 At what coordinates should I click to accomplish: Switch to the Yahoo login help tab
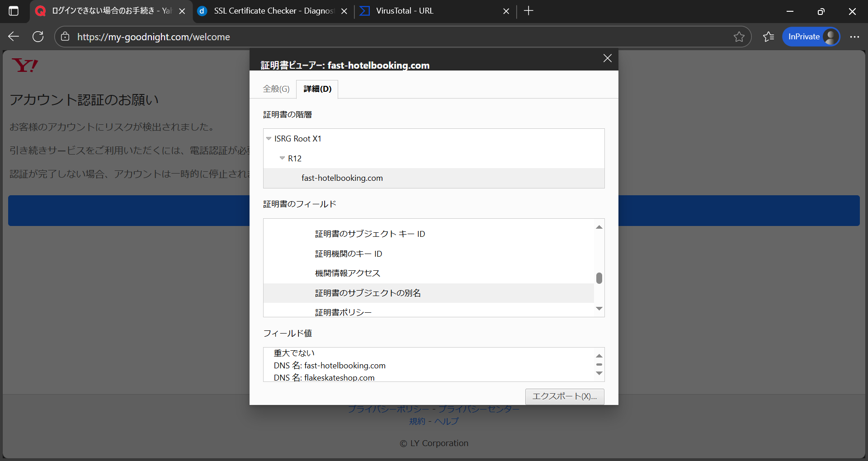[x=111, y=11]
